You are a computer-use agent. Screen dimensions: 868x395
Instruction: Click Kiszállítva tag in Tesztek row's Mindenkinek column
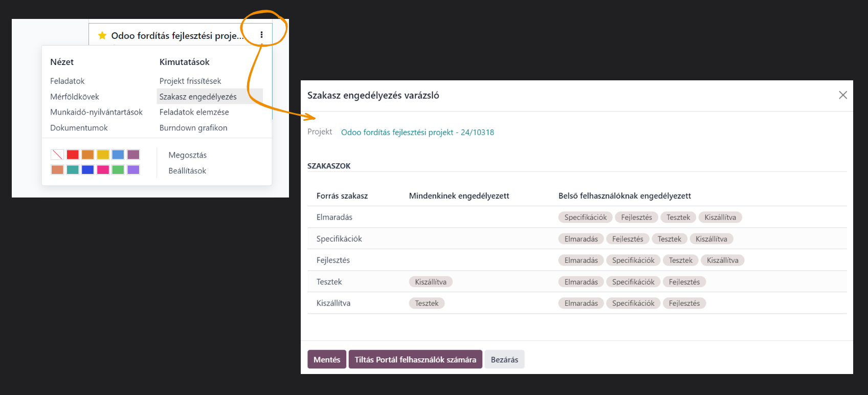(x=431, y=282)
